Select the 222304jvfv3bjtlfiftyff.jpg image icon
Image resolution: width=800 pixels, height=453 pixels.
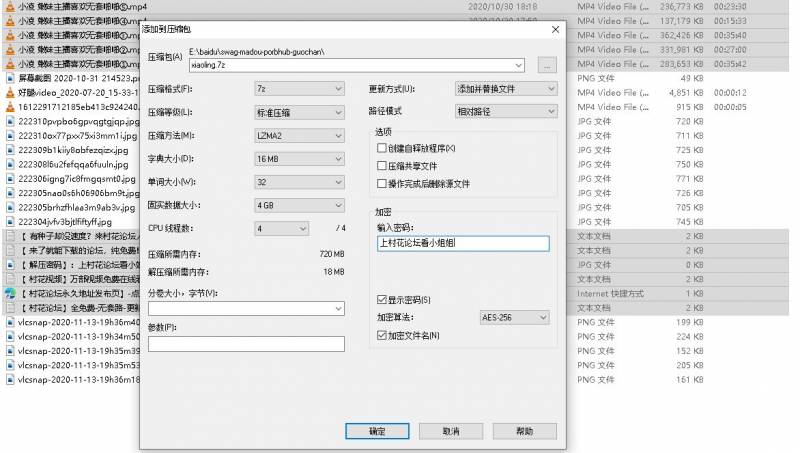point(10,222)
